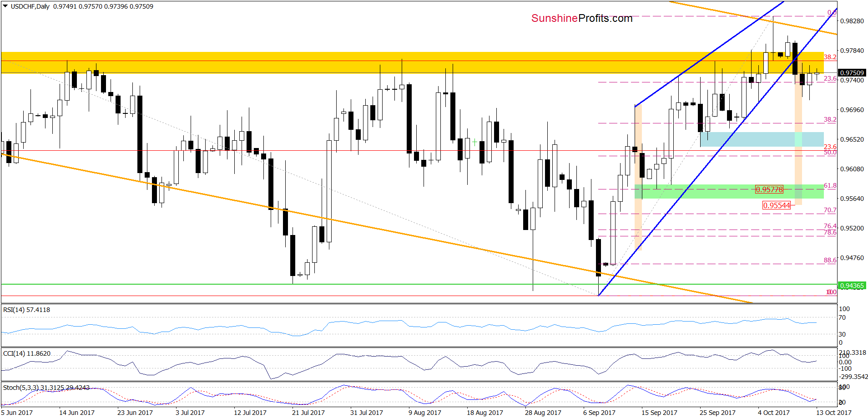Select the USDCHF,Daily chart title
This screenshot has width=868, height=419.
[30, 6]
